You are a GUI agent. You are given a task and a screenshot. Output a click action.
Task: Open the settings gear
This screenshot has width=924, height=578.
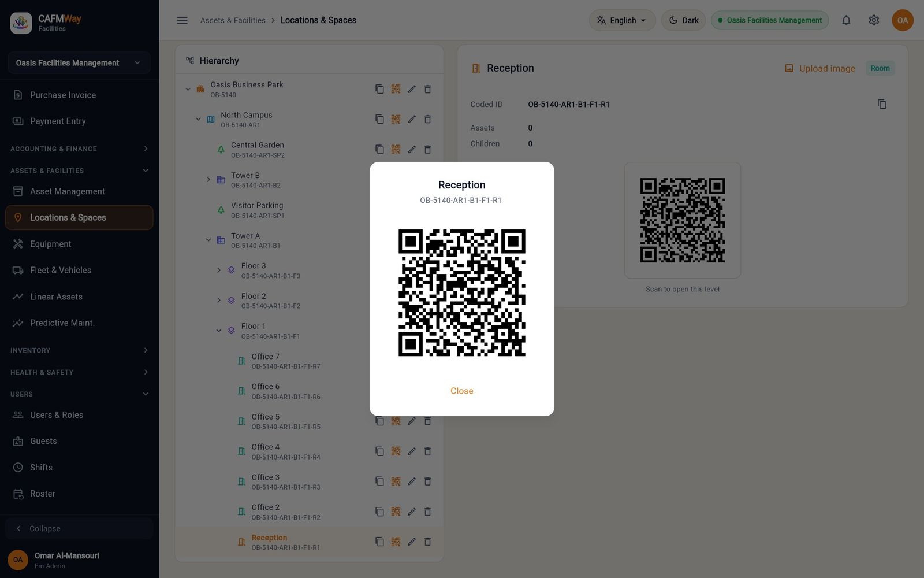[x=874, y=20]
